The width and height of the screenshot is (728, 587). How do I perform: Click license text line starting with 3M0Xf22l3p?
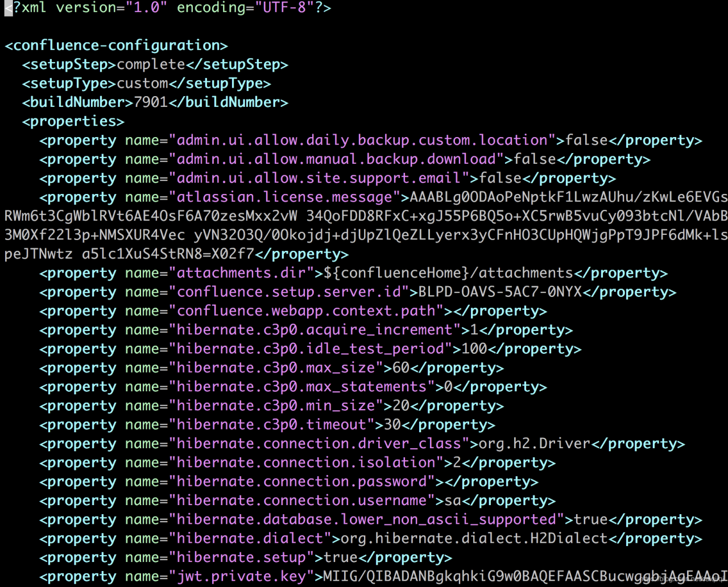[366, 235]
